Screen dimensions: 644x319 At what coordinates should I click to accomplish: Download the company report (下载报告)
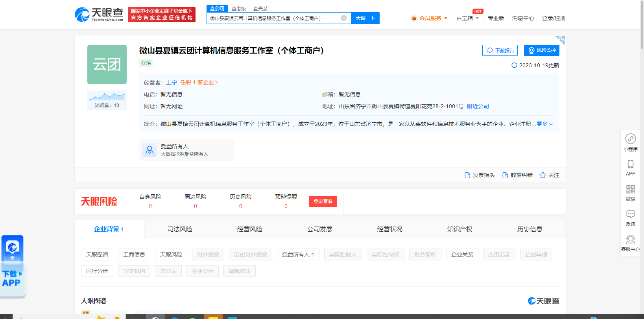click(x=500, y=50)
